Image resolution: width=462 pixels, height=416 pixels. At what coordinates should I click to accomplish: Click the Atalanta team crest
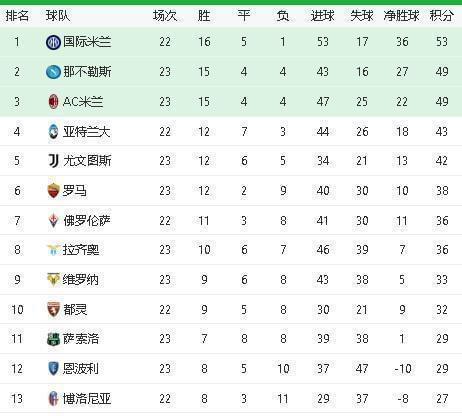click(53, 131)
